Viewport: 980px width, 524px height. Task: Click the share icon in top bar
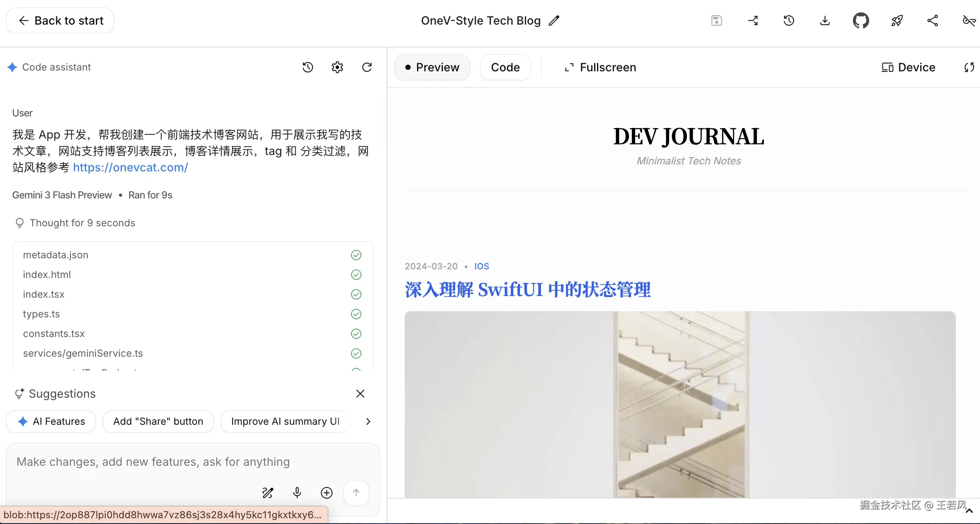tap(932, 21)
